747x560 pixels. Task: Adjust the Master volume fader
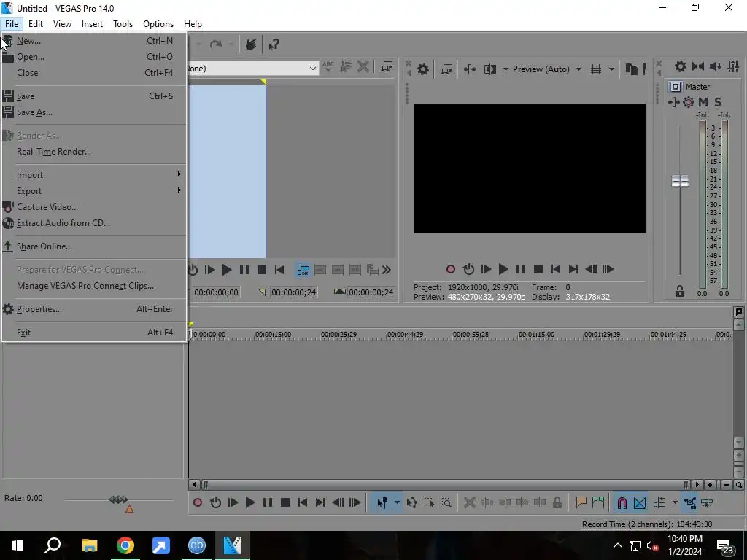tap(680, 181)
